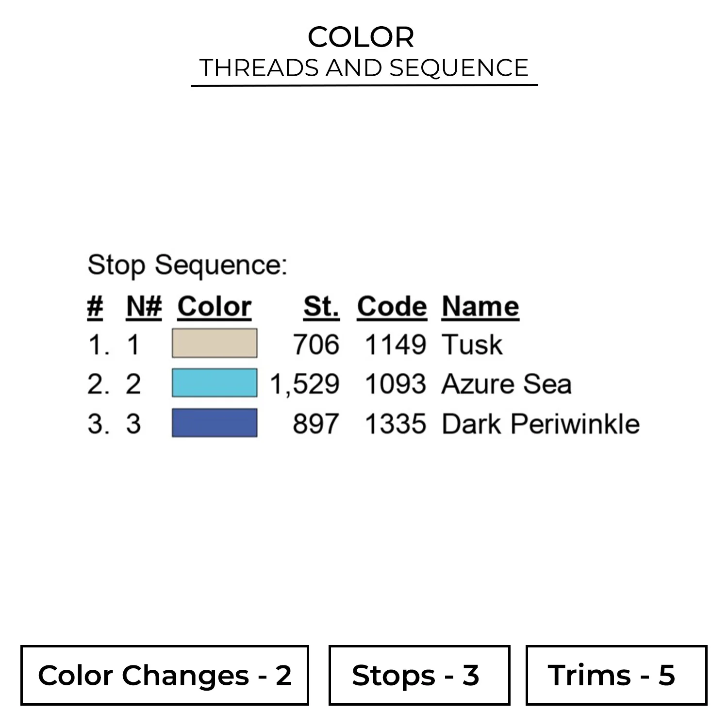Click the Color Changes - 2 box
Viewport: 728px width, 728px height.
point(165,675)
